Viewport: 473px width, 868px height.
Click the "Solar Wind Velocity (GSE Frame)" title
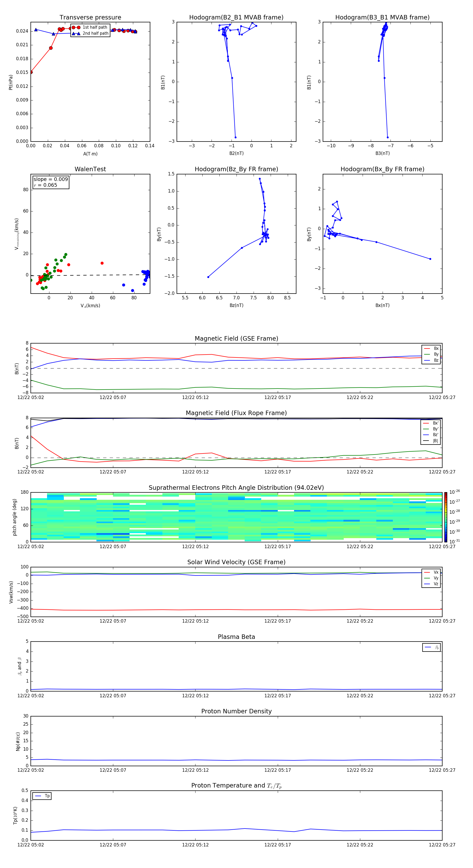pyautogui.click(x=236, y=562)
